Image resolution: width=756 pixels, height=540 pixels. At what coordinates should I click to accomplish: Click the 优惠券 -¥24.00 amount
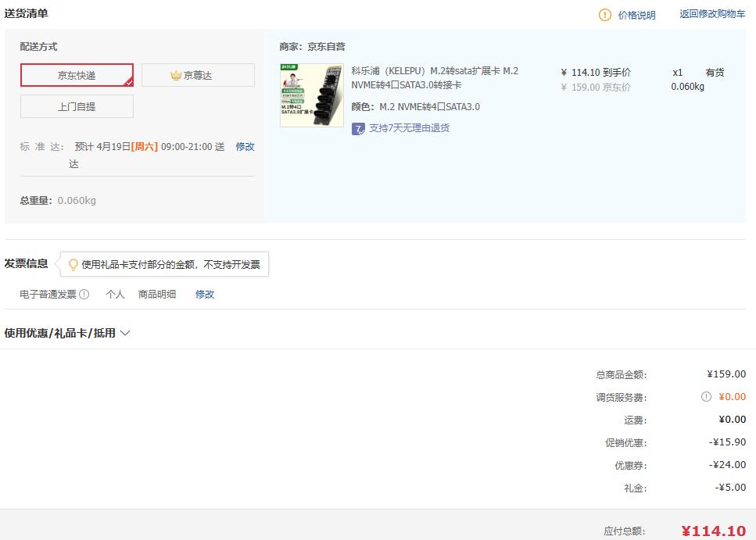coord(727,465)
